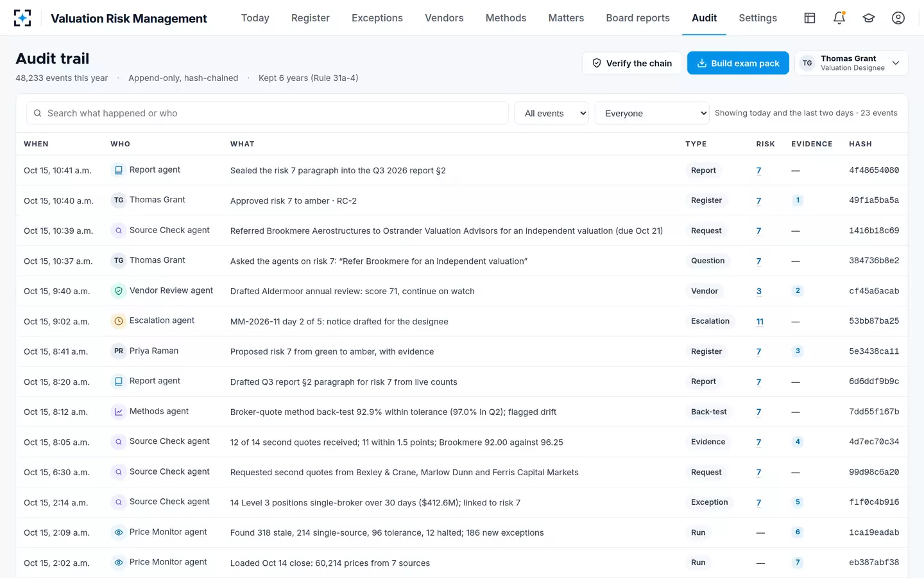
Task: Click the Vendor Review agent shield icon
Action: (x=118, y=291)
